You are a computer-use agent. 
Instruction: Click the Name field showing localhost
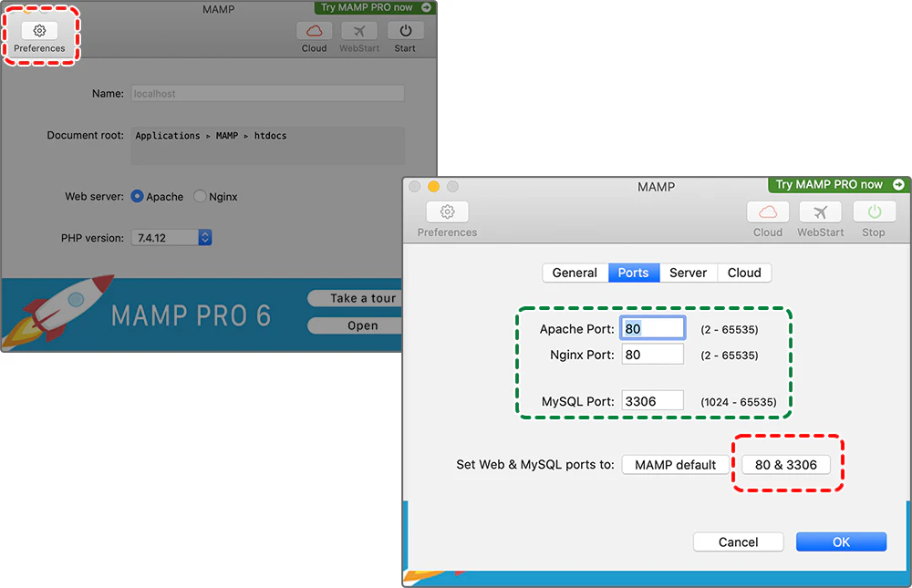click(267, 94)
